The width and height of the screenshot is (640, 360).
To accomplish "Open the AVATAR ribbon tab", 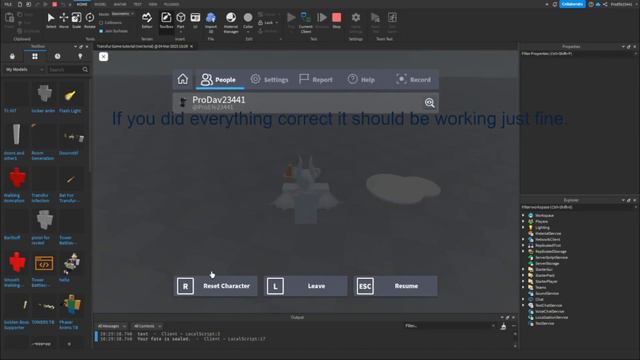I will (120, 4).
